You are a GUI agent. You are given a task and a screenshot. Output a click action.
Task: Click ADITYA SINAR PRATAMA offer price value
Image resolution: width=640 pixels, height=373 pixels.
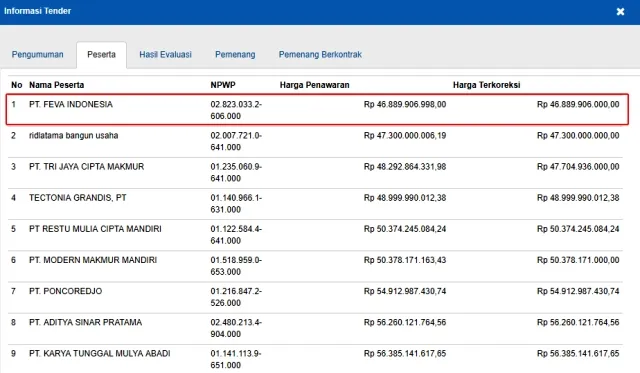point(405,322)
